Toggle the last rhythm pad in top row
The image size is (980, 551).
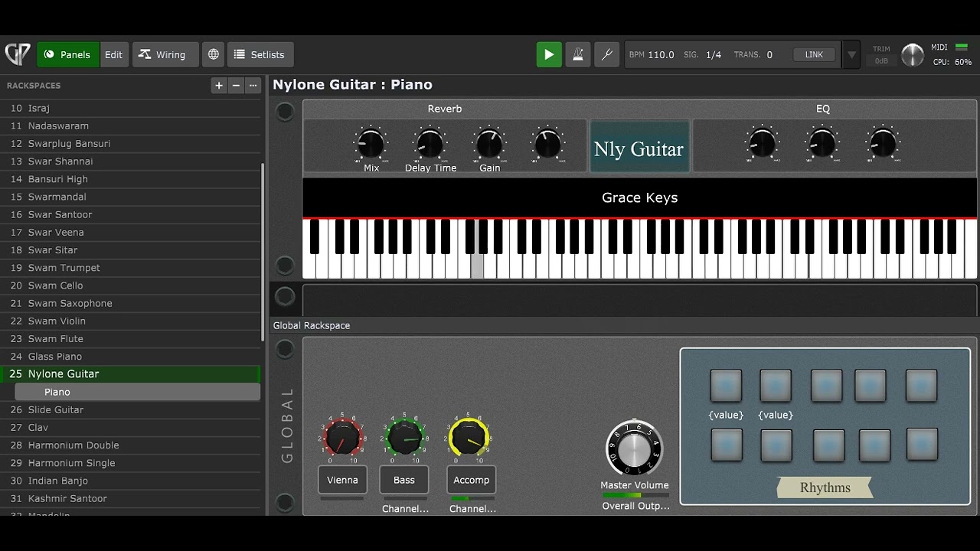click(921, 386)
